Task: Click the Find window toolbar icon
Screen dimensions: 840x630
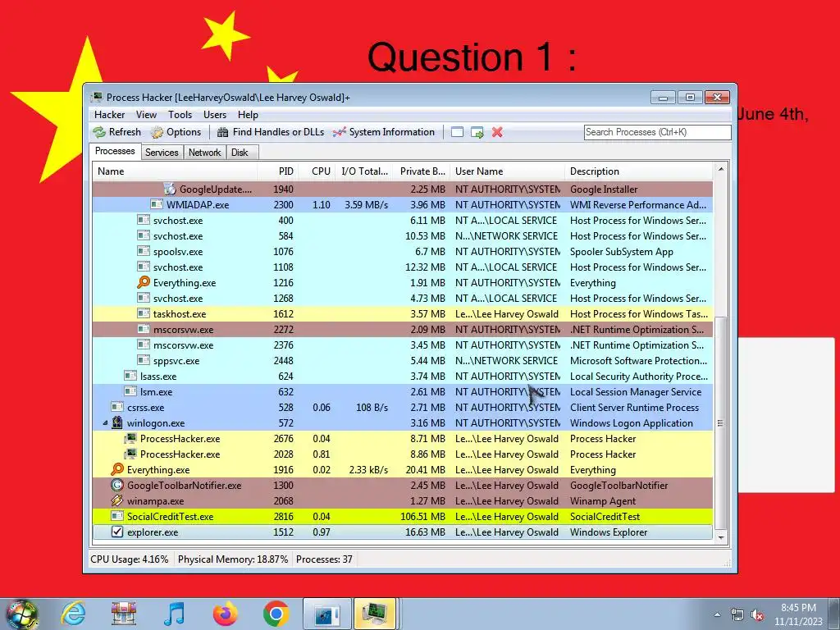Action: [457, 132]
